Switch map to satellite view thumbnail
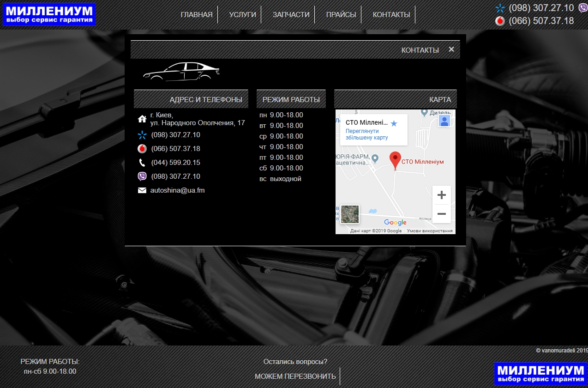 point(350,214)
